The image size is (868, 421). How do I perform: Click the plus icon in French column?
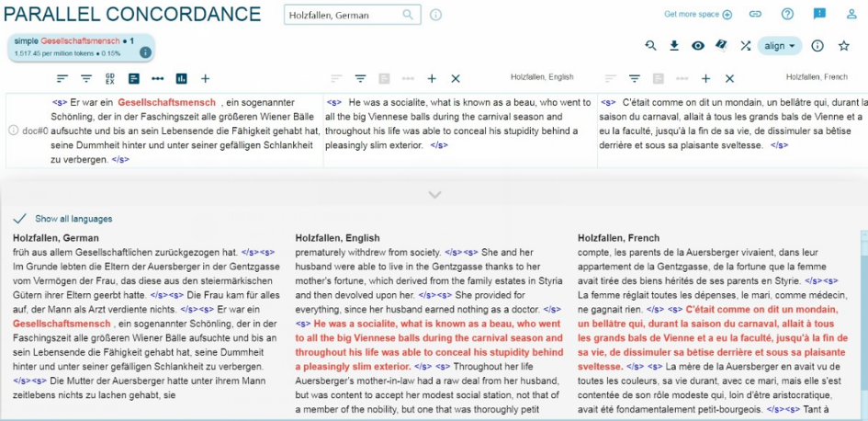click(705, 79)
